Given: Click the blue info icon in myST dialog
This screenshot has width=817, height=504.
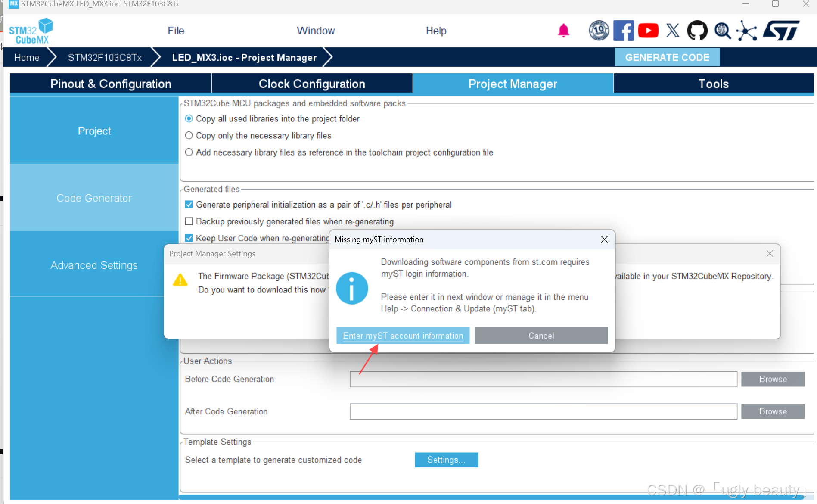Looking at the screenshot, I should 352,288.
